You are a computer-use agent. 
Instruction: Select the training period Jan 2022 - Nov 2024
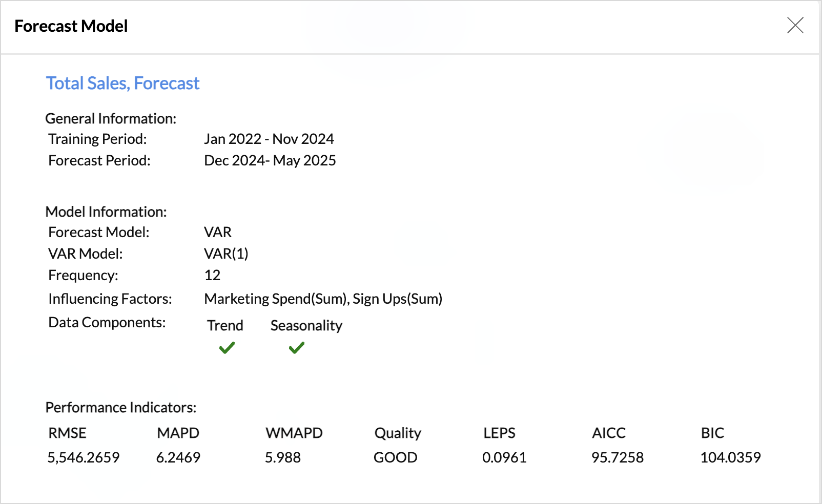click(x=269, y=139)
